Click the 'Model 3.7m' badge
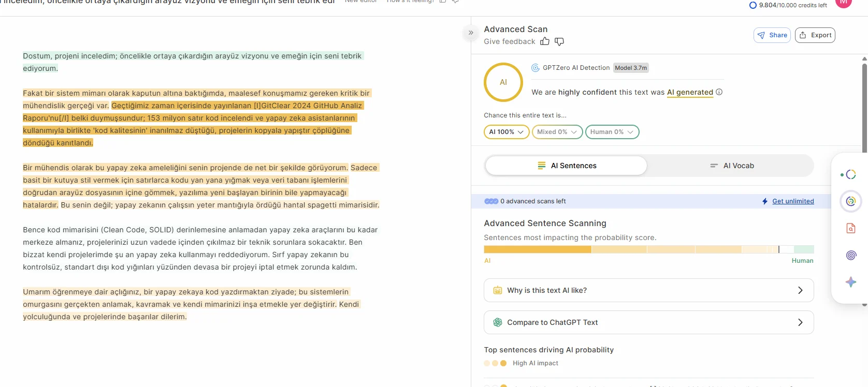Screen dimensions: 868x387 point(631,68)
